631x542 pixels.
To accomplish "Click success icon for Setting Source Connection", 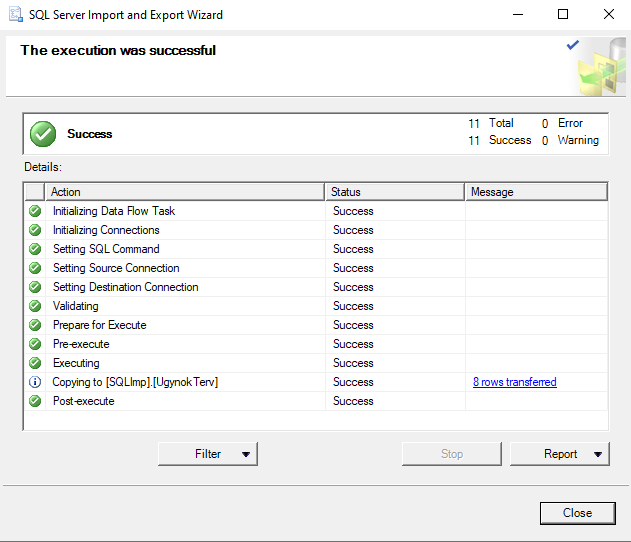I will click(35, 268).
